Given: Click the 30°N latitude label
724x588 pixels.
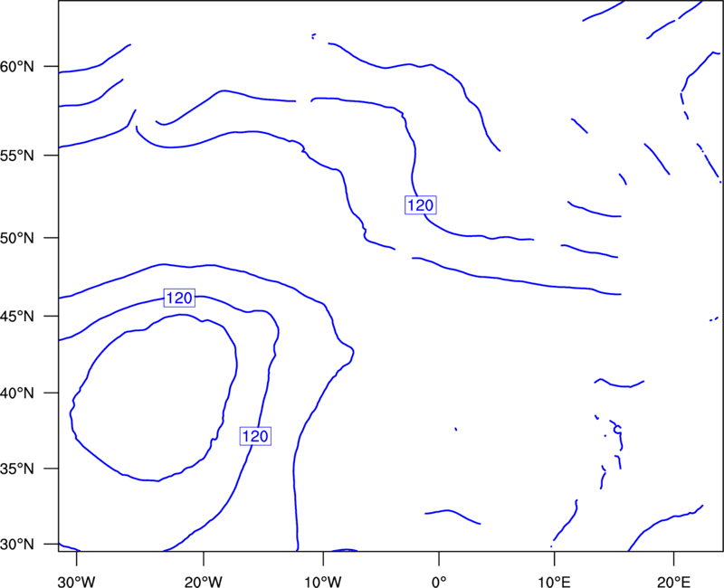Looking at the screenshot, I should pos(17,545).
